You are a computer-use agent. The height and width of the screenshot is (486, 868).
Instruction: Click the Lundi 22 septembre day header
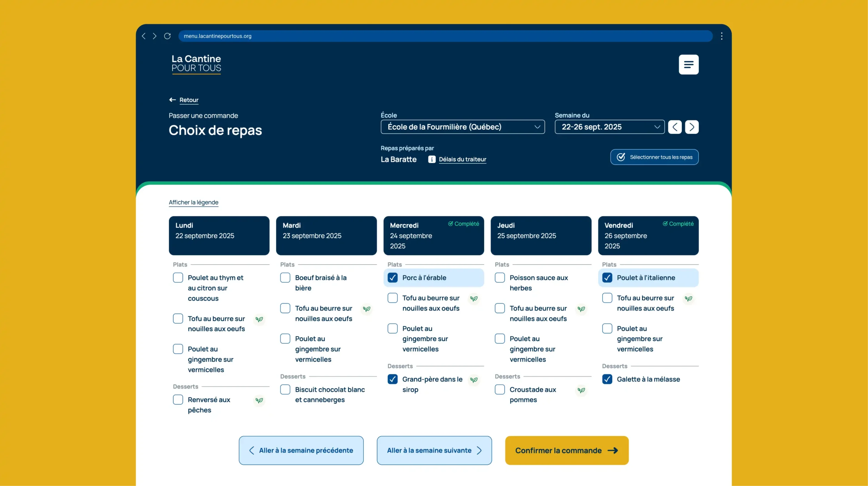(219, 236)
